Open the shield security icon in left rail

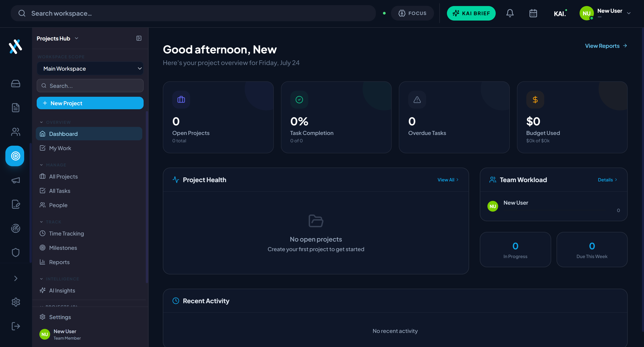[15, 252]
